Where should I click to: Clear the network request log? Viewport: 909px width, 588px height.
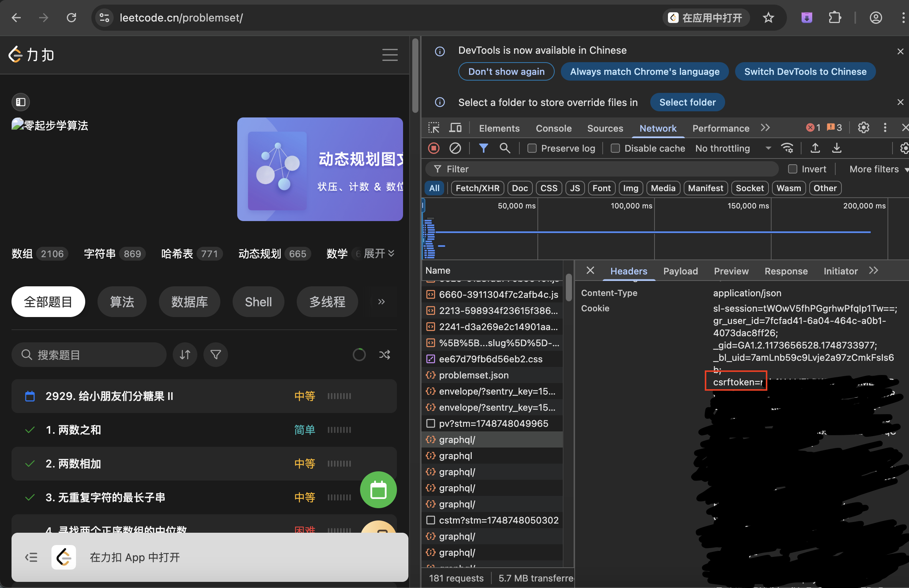point(455,148)
